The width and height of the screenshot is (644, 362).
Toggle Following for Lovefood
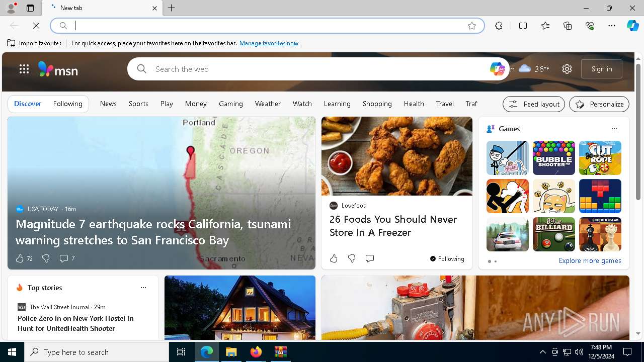tap(447, 258)
